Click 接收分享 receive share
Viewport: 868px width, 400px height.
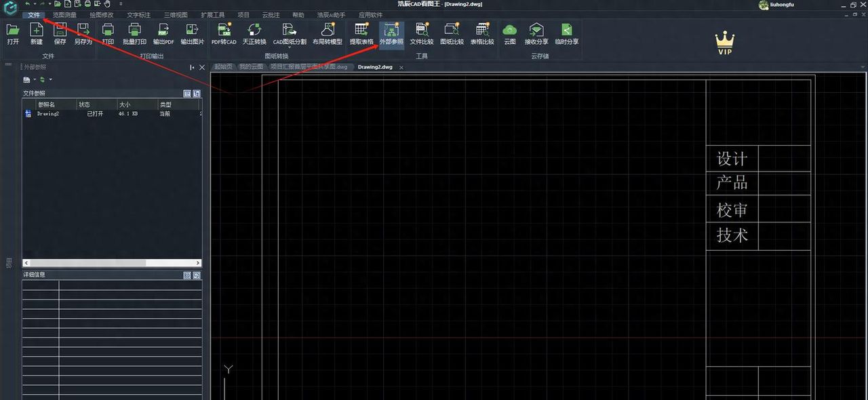pyautogui.click(x=536, y=33)
